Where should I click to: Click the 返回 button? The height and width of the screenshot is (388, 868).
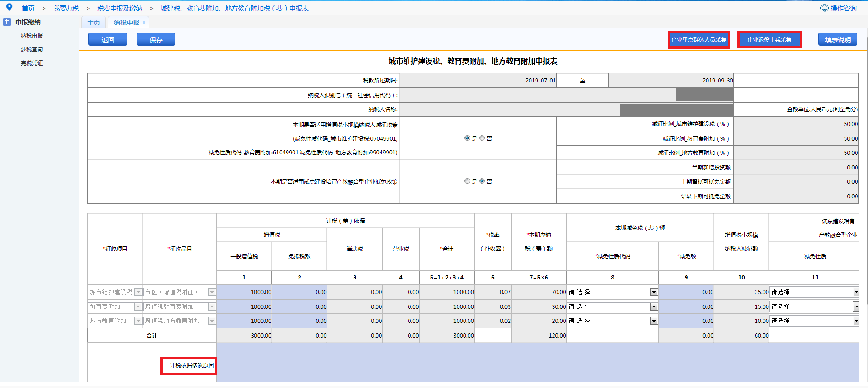[x=108, y=39]
